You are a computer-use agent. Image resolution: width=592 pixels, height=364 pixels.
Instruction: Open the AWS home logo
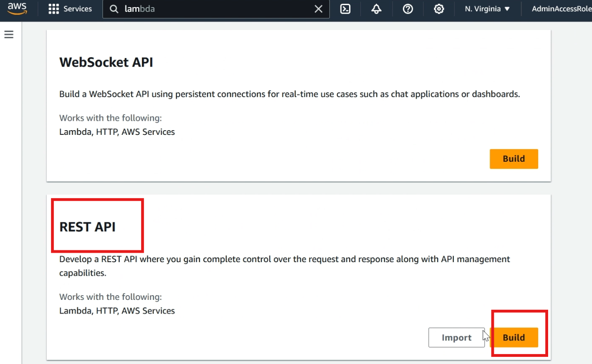pyautogui.click(x=17, y=8)
